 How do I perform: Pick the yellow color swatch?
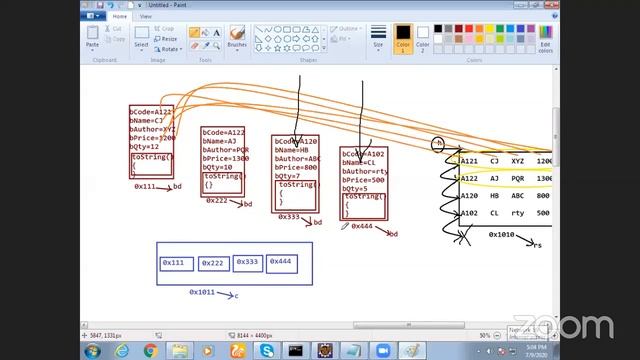click(x=489, y=29)
